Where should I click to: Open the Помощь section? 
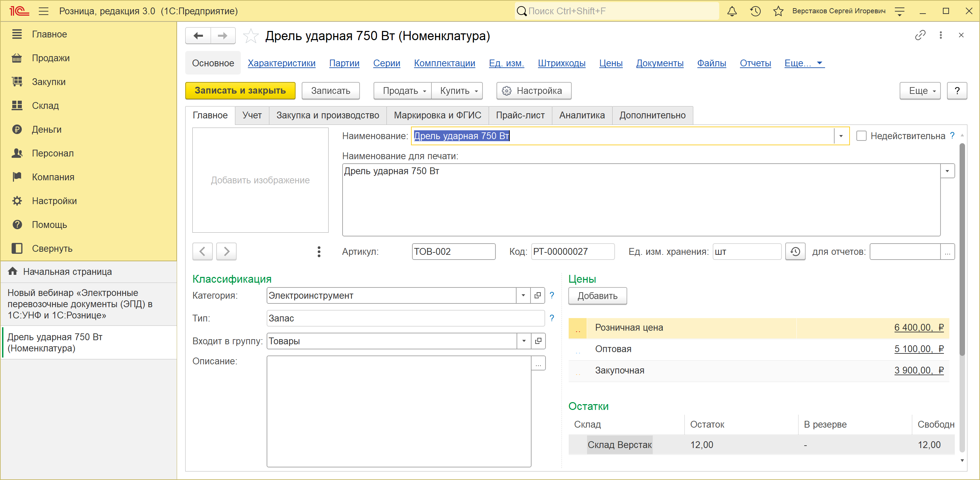click(x=49, y=225)
